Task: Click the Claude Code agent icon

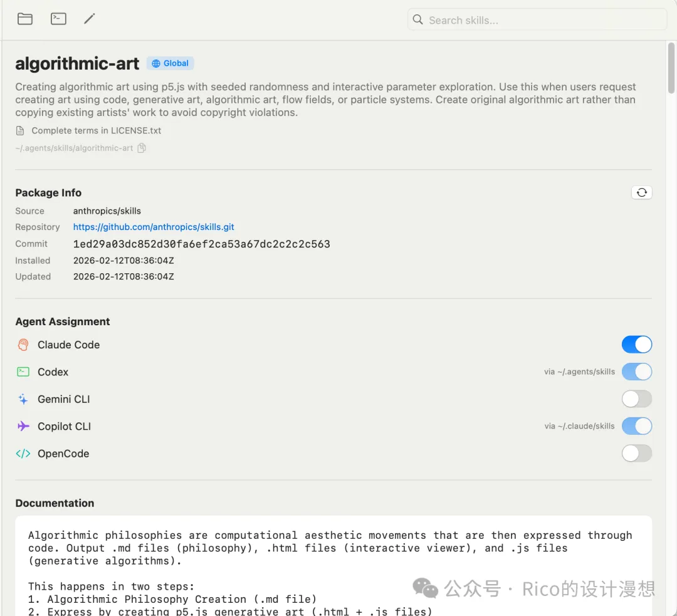Action: [x=23, y=345]
